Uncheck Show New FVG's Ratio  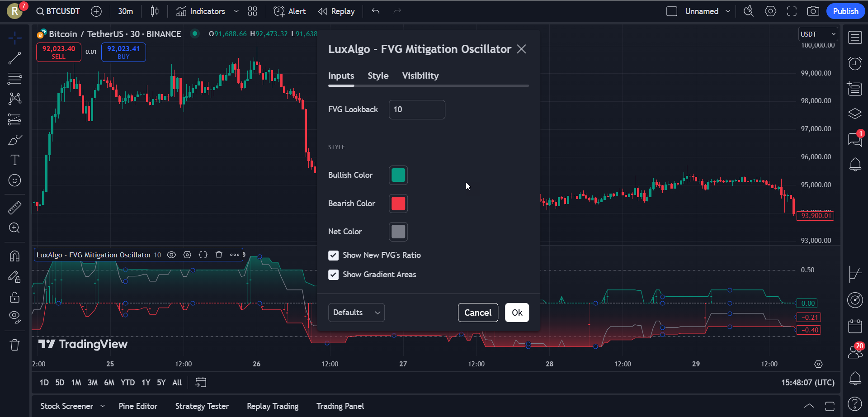tap(333, 256)
